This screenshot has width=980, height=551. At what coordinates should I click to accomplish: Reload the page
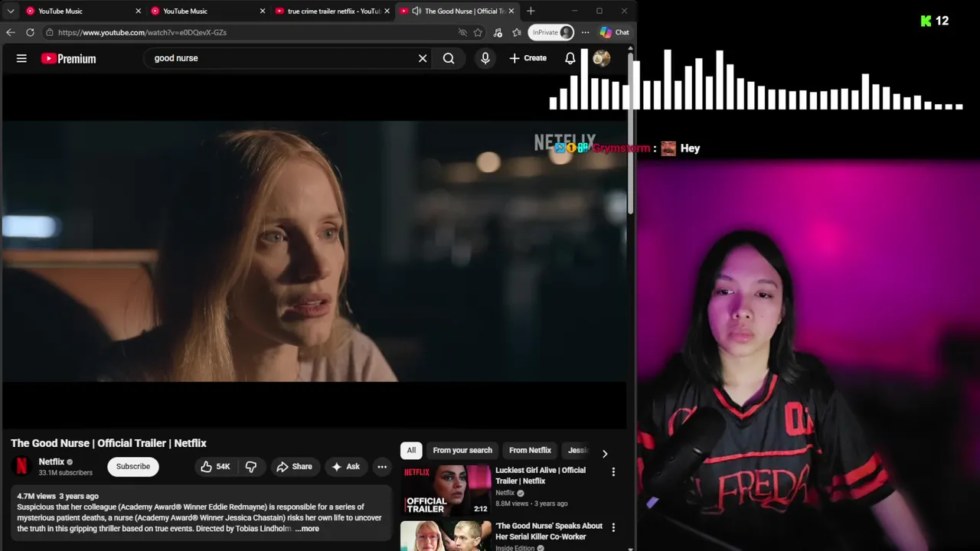pos(30,32)
